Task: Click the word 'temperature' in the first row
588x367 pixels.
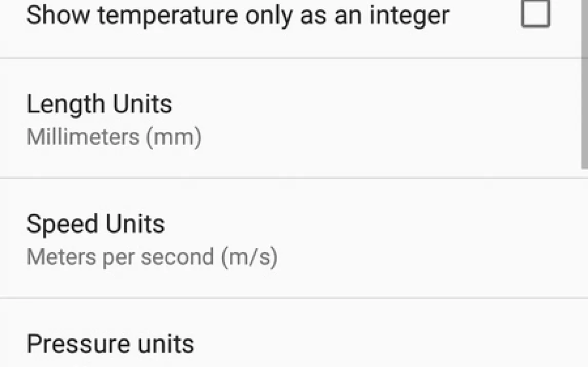Action: point(167,15)
